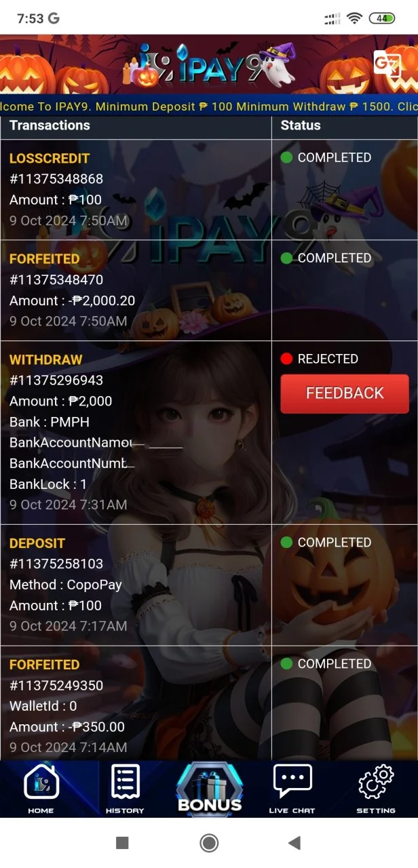Tap the Android recent apps square
418x868 pixels.
pyautogui.click(x=122, y=843)
